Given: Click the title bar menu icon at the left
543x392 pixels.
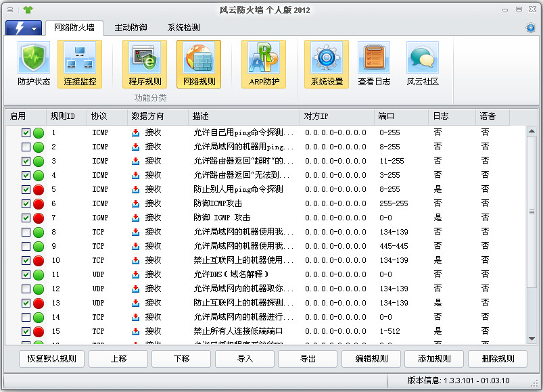Looking at the screenshot, I should pyautogui.click(x=10, y=10).
